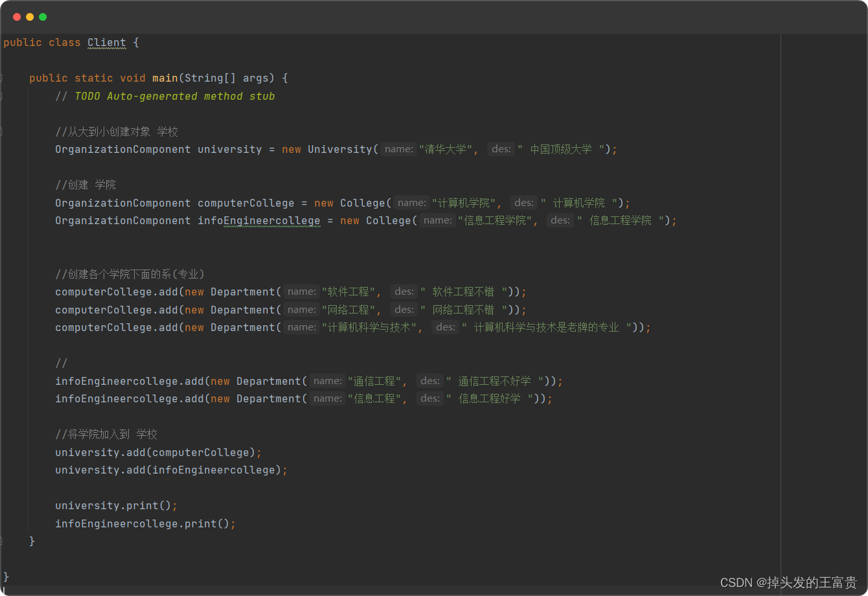Image resolution: width=868 pixels, height=596 pixels.
Task: Click the comment //从大到小创建对象 学校
Action: 117,132
